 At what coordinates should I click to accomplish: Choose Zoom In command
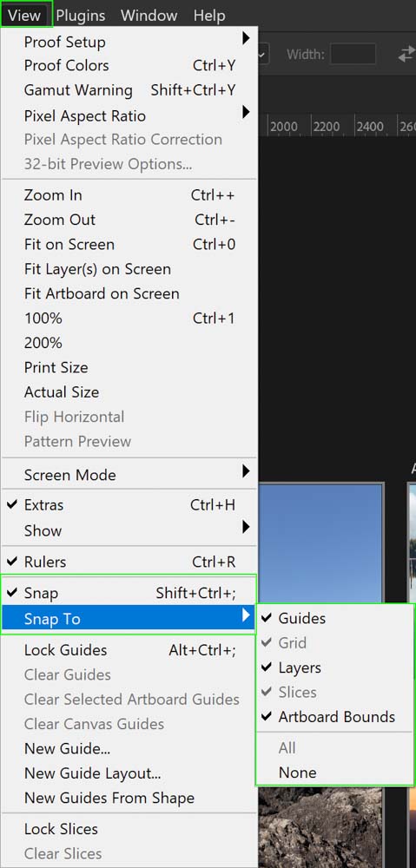(x=129, y=194)
